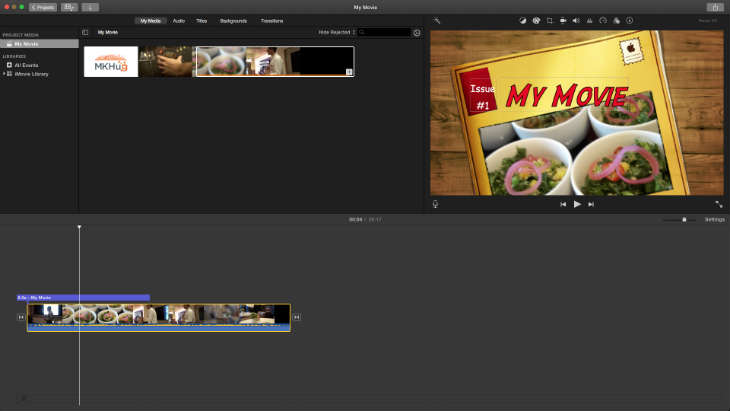
Task: Open the color correction palette
Action: coord(536,20)
